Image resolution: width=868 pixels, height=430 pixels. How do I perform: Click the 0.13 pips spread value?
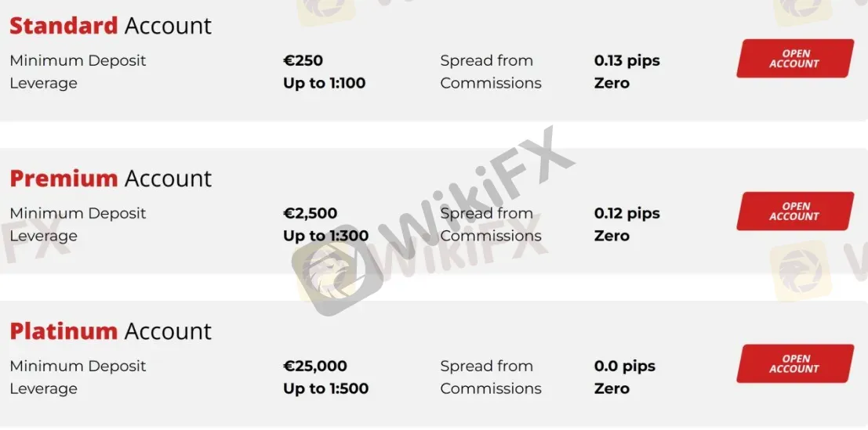coord(626,61)
